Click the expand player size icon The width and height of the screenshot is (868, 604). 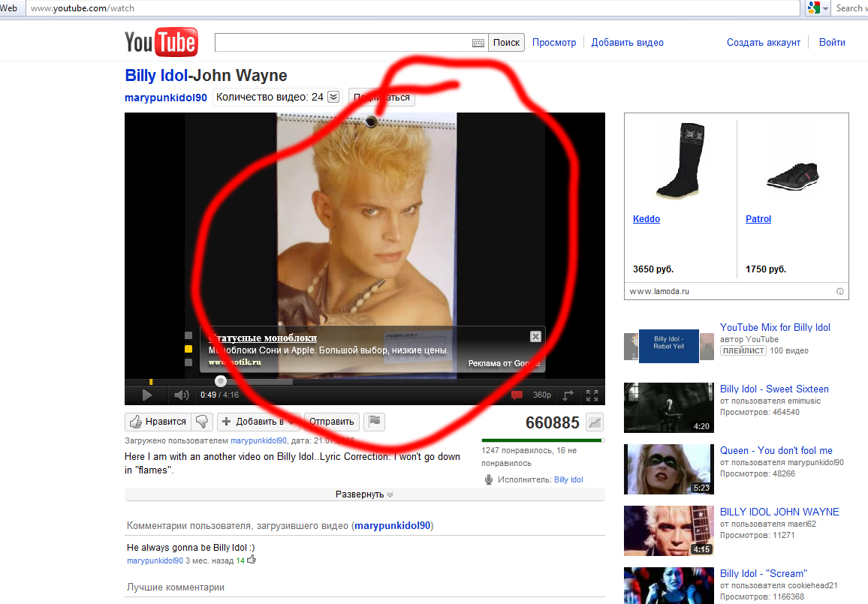click(x=568, y=395)
